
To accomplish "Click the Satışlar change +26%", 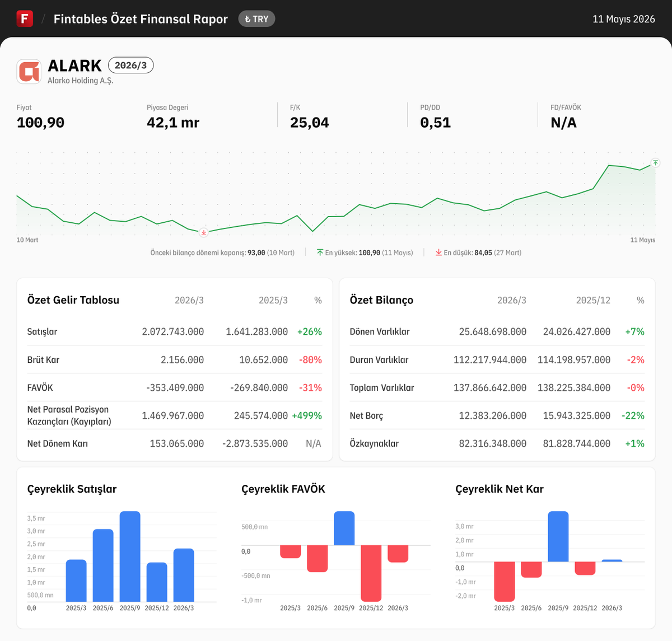I will 310,331.
